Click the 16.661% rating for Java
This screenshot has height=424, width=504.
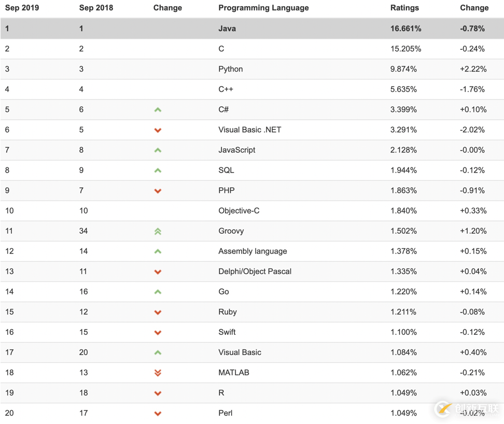point(405,29)
